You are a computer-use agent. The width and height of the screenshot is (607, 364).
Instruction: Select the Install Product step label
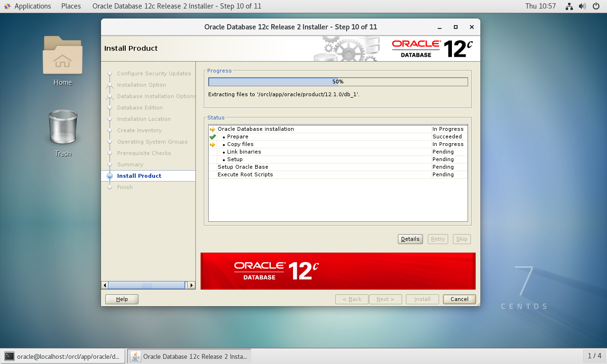coord(139,176)
